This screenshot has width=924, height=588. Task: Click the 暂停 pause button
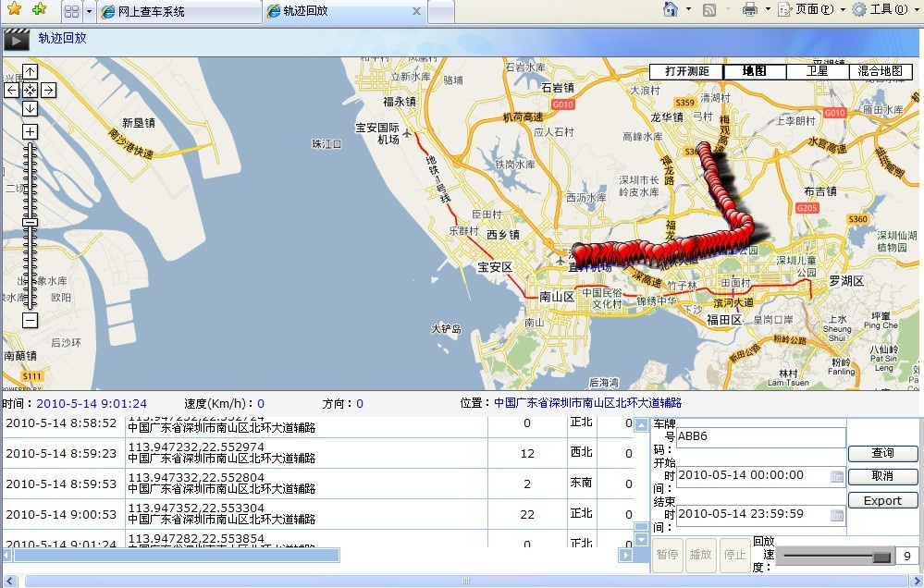click(667, 555)
